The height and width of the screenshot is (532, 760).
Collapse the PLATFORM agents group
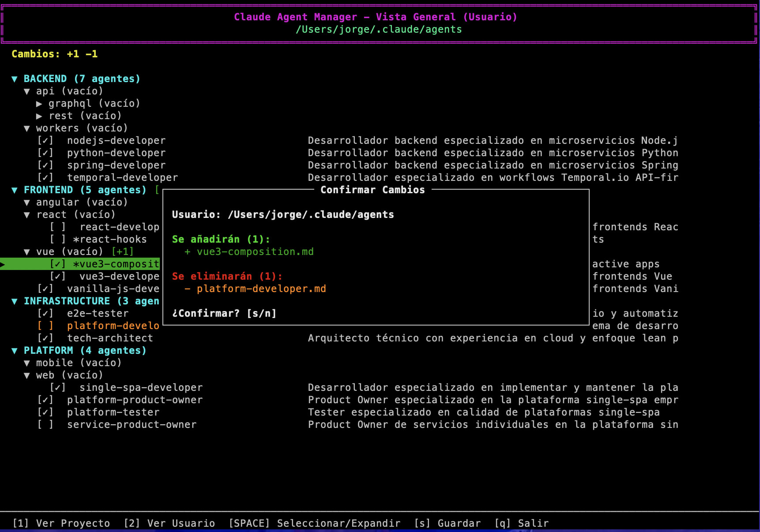[x=15, y=350]
